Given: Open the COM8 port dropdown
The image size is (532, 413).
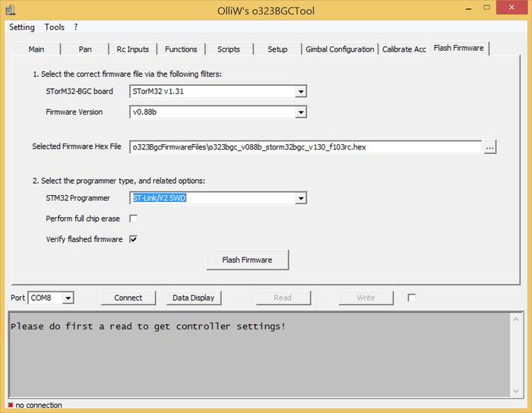Looking at the screenshot, I should 68,298.
